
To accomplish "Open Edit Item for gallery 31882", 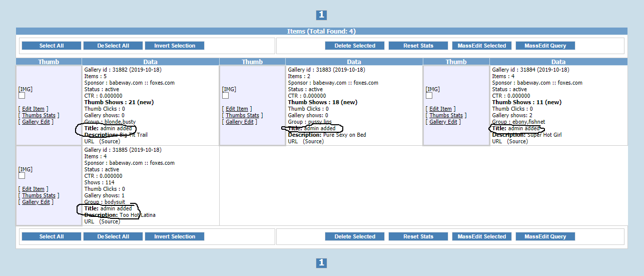I will tap(34, 109).
